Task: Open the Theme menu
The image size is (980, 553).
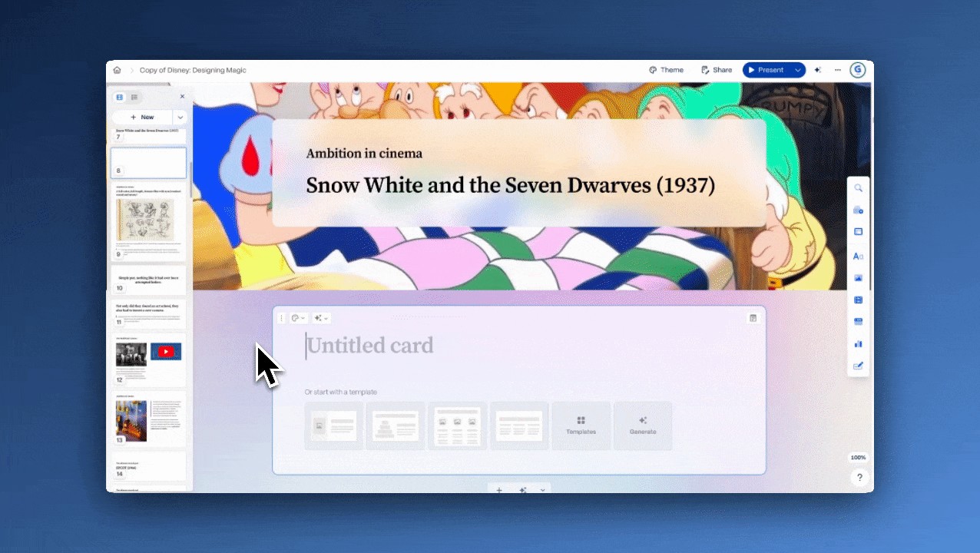Action: [666, 70]
